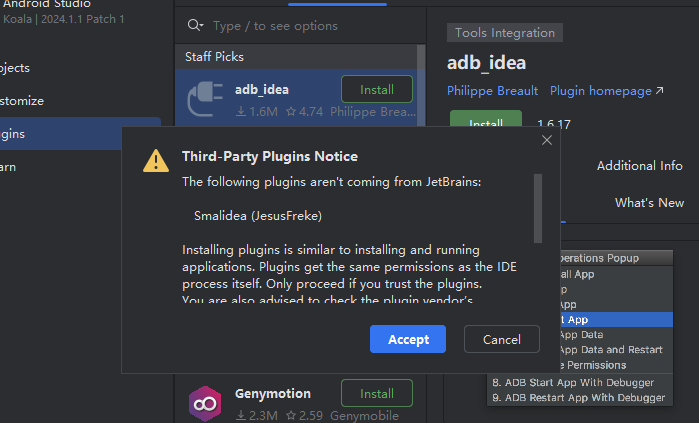Click the Tools Integration category tag
Viewport: 699px width, 423px height.
point(505,33)
